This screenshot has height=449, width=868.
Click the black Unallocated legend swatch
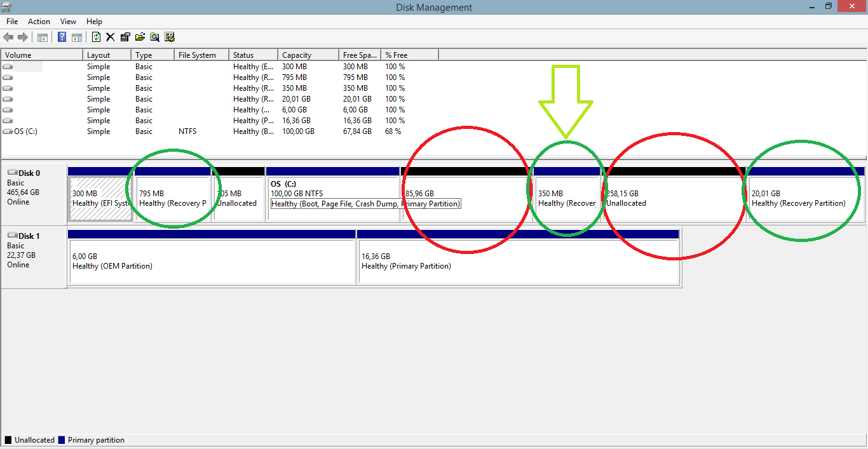(x=8, y=440)
